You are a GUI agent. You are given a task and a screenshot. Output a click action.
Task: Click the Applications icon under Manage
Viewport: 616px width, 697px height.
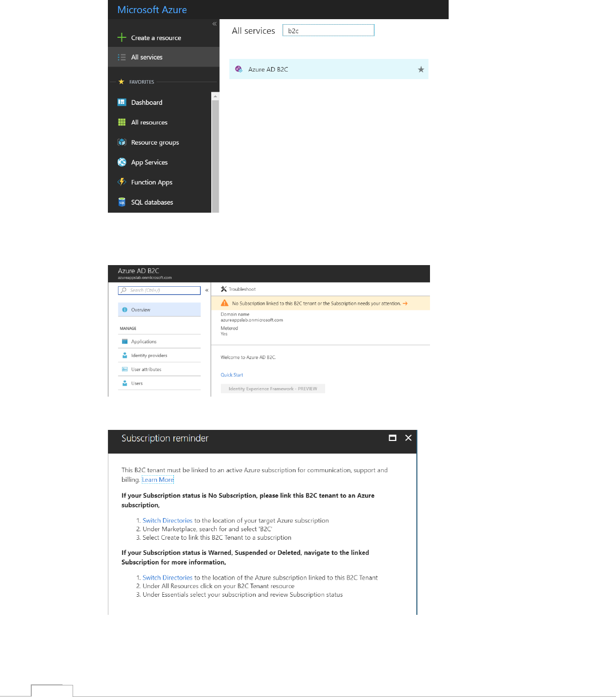coord(125,341)
